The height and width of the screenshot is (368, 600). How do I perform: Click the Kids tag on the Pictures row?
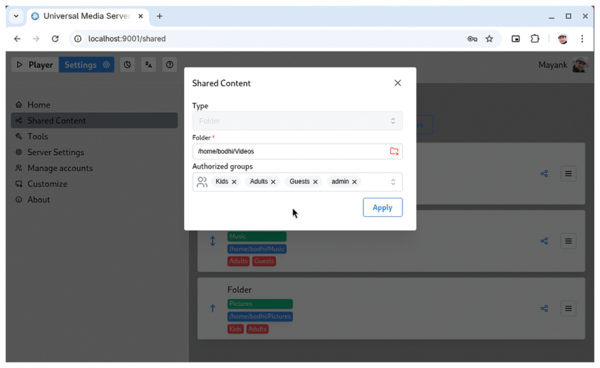235,329
